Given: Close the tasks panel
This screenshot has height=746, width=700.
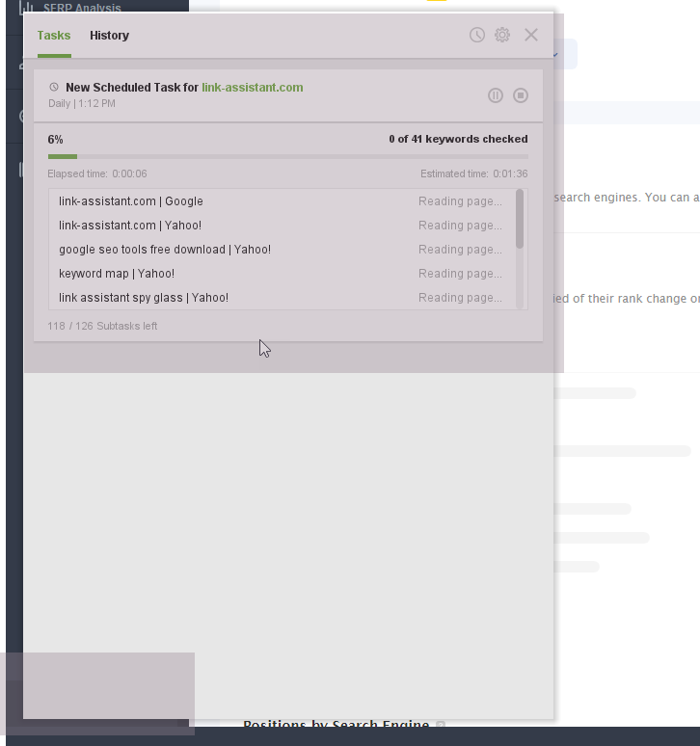Looking at the screenshot, I should (x=531, y=35).
